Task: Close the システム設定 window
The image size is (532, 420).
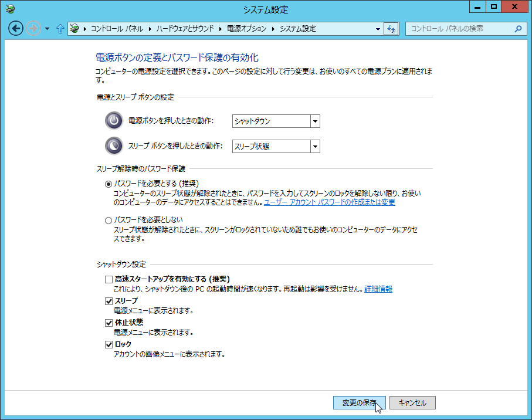Action: [514, 7]
